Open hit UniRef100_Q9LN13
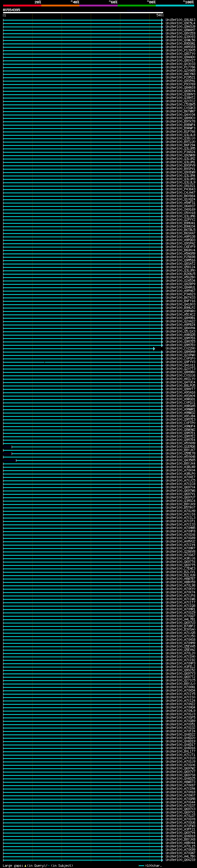Image resolution: width=197 pixels, height=868 pixels. (x=180, y=20)
